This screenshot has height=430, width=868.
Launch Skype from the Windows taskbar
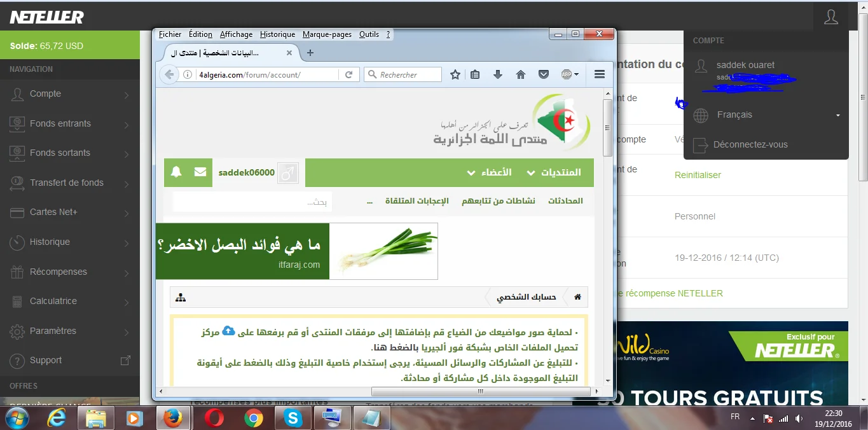[293, 418]
